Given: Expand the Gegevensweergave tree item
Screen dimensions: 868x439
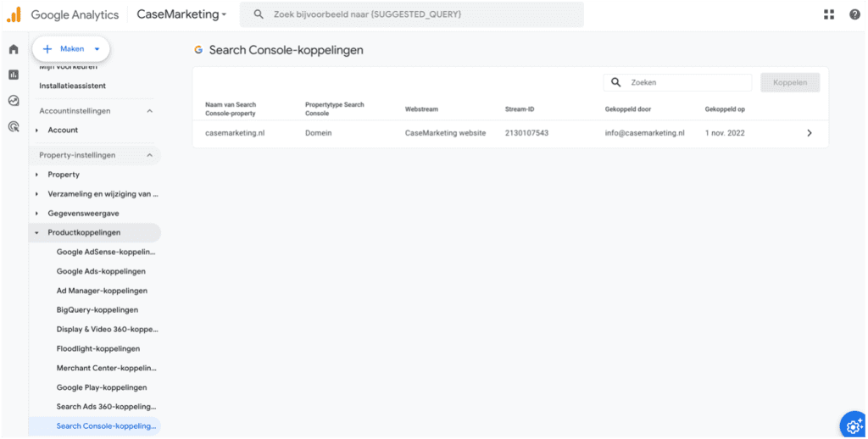Looking at the screenshot, I should (x=37, y=214).
